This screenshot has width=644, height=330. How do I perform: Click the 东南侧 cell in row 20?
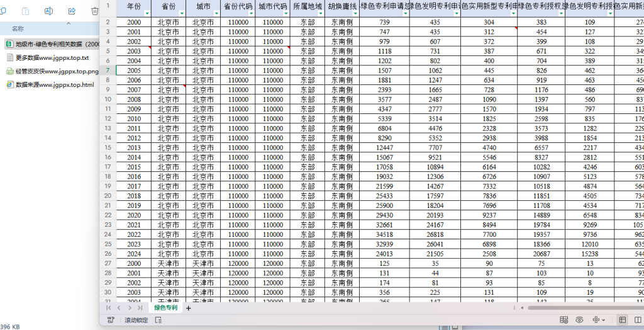pyautogui.click(x=341, y=196)
